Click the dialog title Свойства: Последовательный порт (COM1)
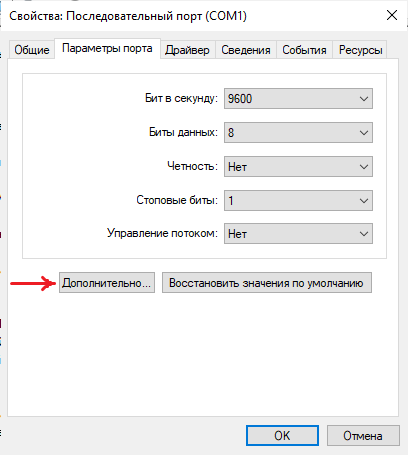The image size is (408, 455). point(128,16)
